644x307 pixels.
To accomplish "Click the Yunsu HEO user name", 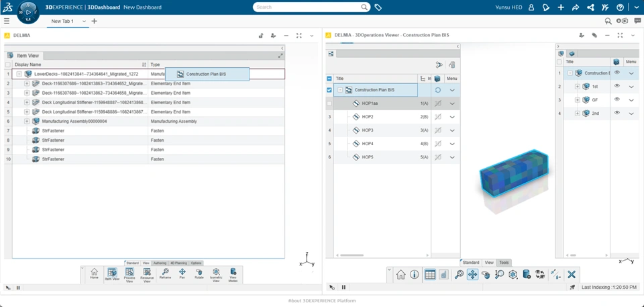I will 510,7.
